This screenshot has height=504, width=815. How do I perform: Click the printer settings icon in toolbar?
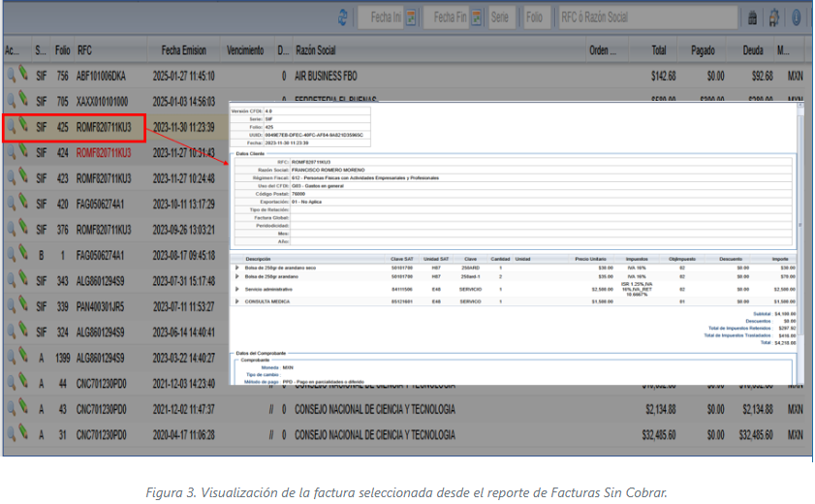774,17
